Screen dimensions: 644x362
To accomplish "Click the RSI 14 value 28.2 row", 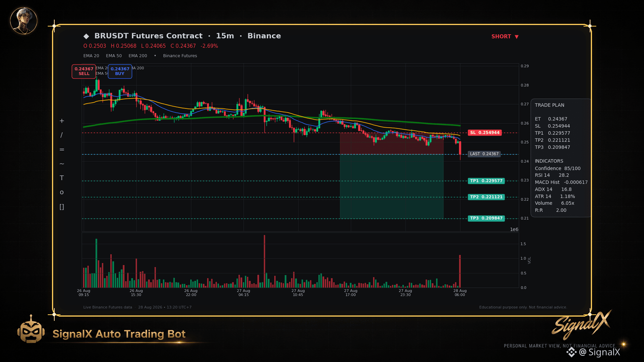I will click(x=552, y=175).
